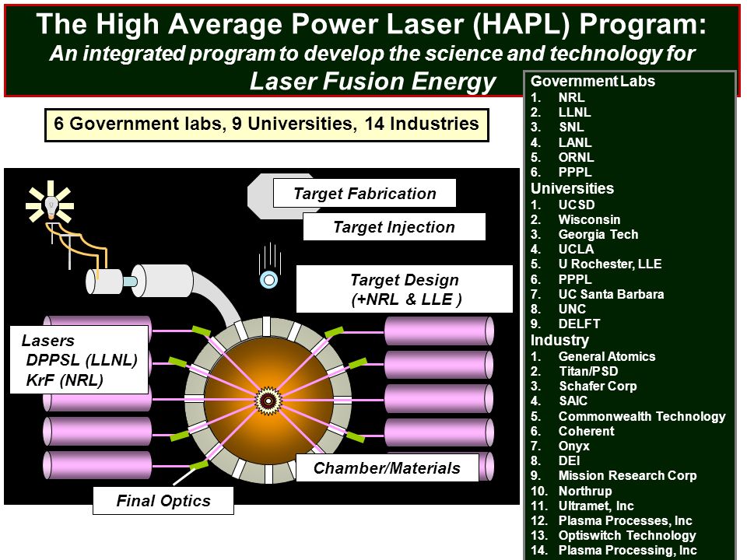Click 'LLNL' in the Government Labs list
Viewport: 747px width, 560px height.
574,112
